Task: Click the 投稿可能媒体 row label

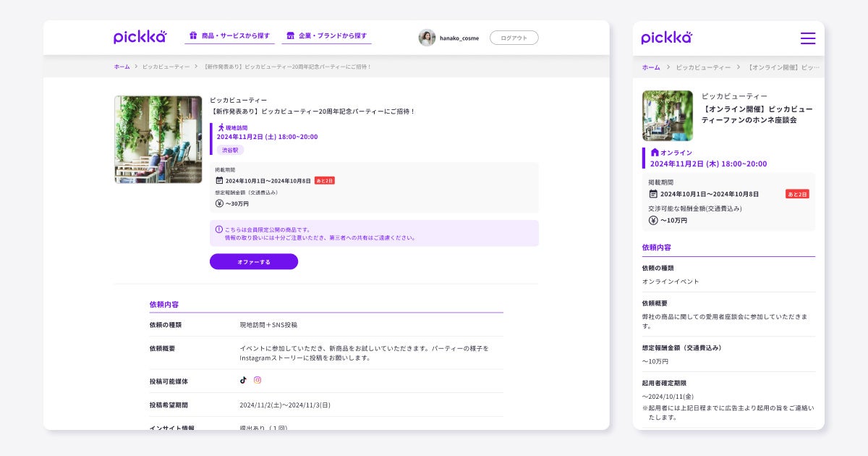Action: [x=169, y=381]
